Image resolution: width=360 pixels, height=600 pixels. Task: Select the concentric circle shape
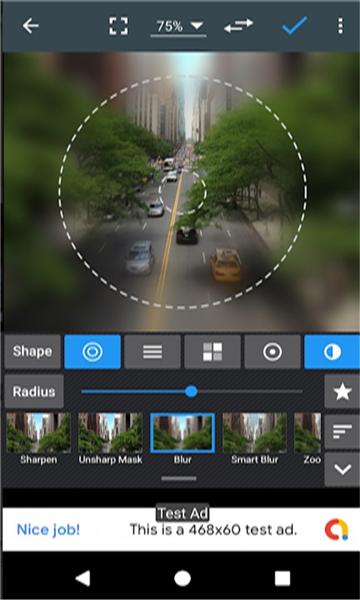pos(93,352)
